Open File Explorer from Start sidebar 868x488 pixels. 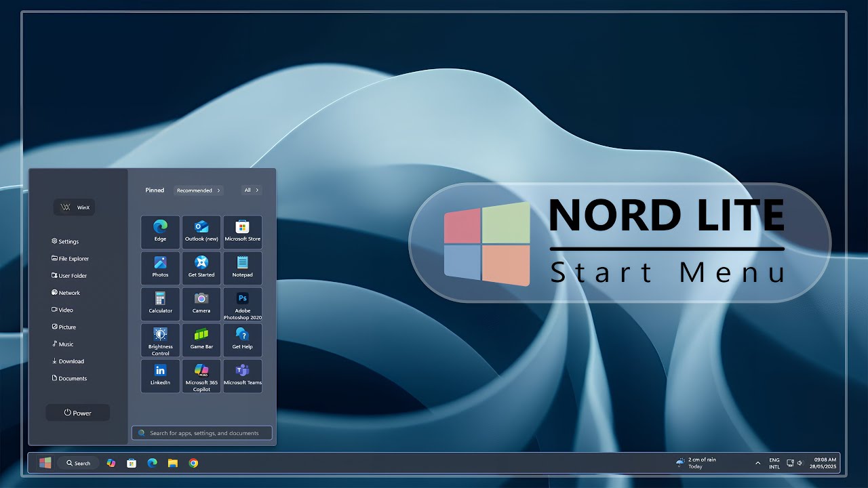70,258
